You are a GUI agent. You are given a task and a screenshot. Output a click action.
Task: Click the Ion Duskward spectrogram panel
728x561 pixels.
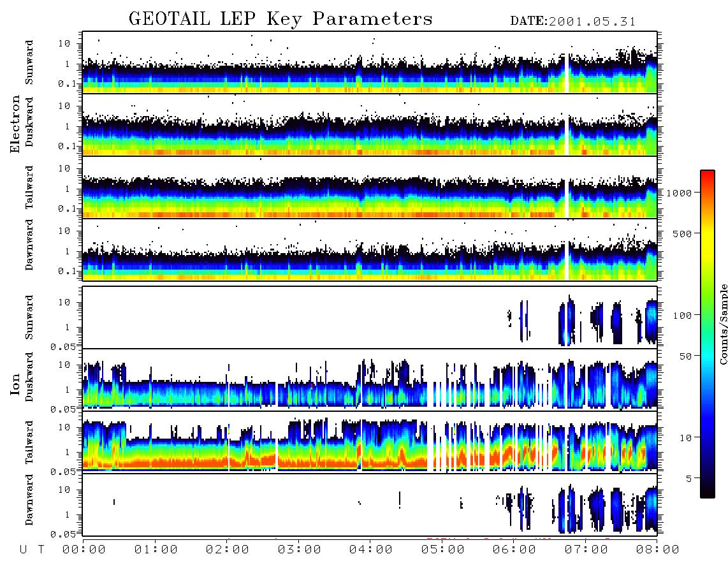[x=370, y=379]
